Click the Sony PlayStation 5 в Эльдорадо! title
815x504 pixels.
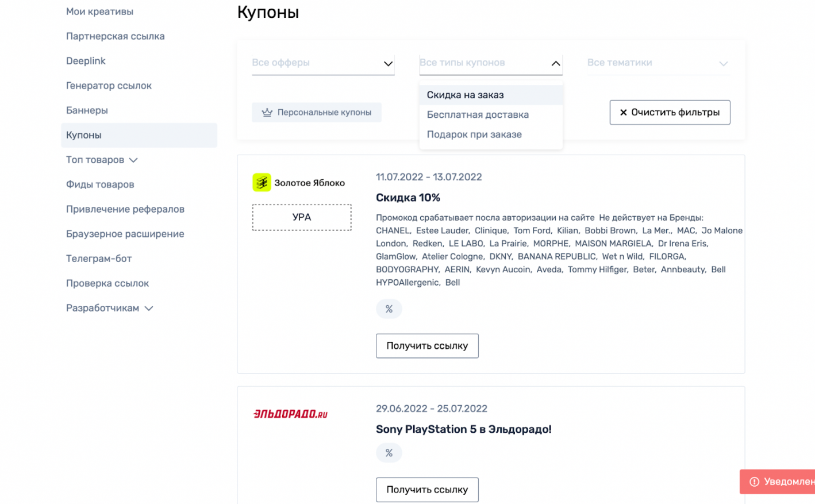(x=464, y=429)
